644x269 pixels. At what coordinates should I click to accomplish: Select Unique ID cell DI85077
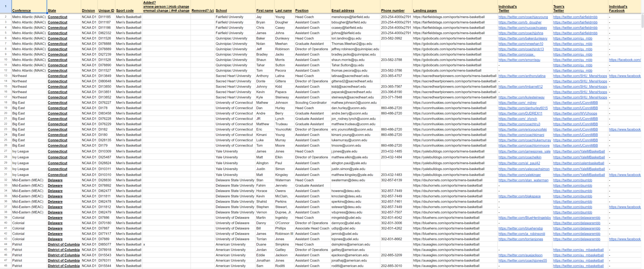(106, 244)
